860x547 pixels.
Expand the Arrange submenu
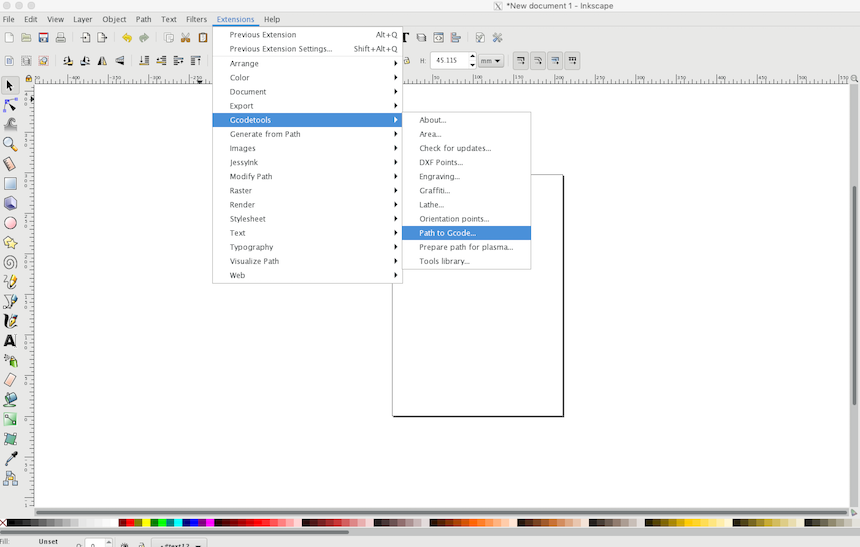pyautogui.click(x=307, y=64)
